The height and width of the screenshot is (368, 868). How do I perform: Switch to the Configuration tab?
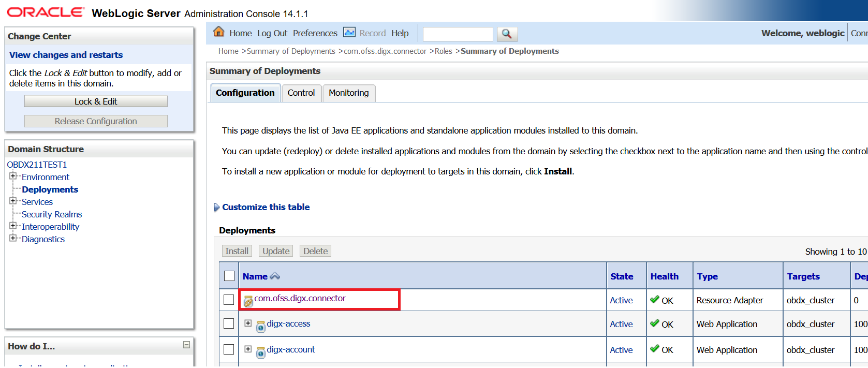(x=245, y=93)
